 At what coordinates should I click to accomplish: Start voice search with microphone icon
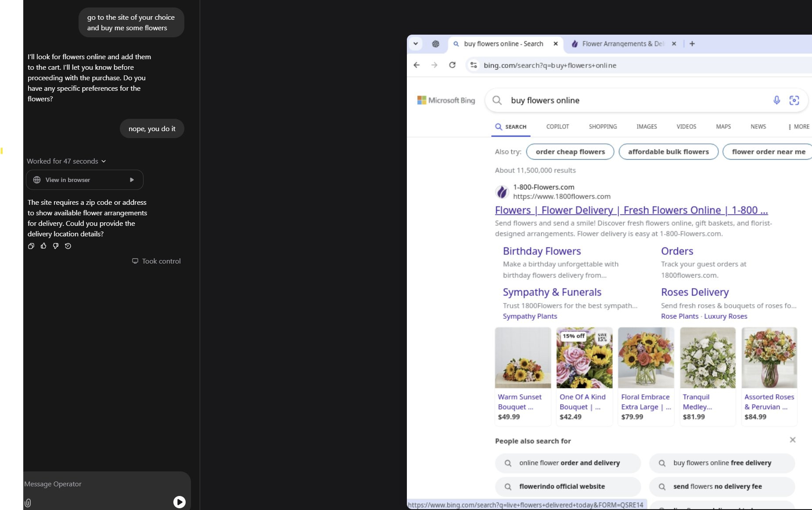776,100
